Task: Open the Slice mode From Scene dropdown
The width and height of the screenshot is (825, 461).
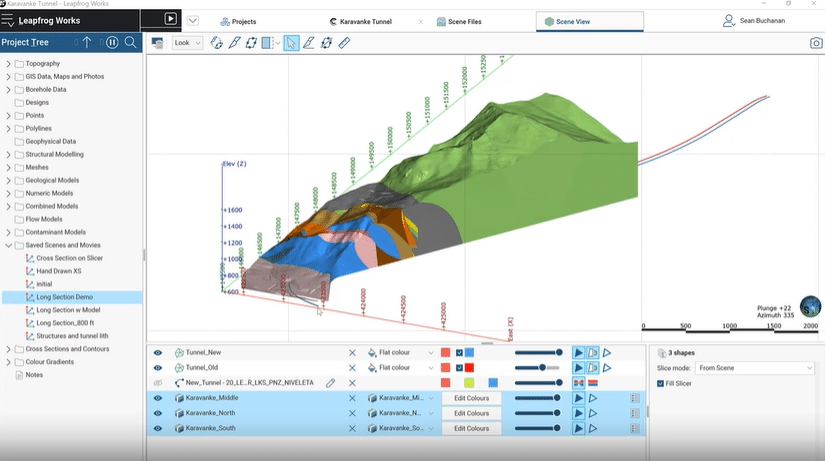Action: 755,368
